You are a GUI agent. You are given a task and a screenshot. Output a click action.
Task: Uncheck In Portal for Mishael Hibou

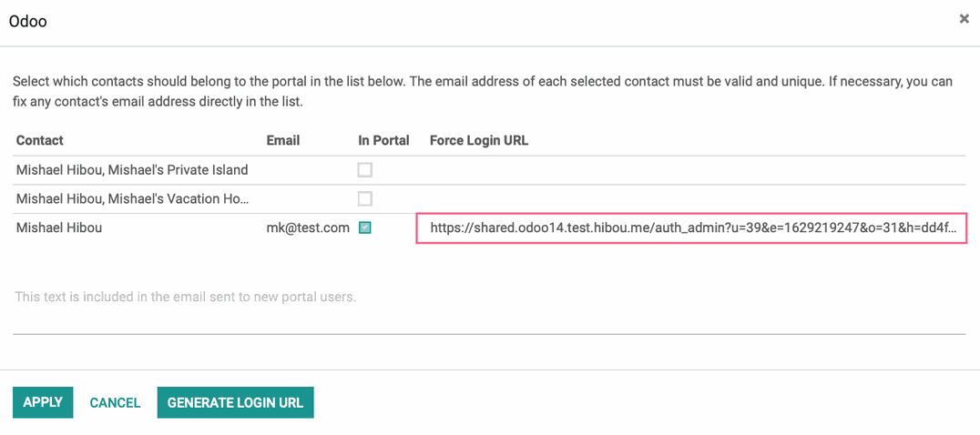click(364, 228)
